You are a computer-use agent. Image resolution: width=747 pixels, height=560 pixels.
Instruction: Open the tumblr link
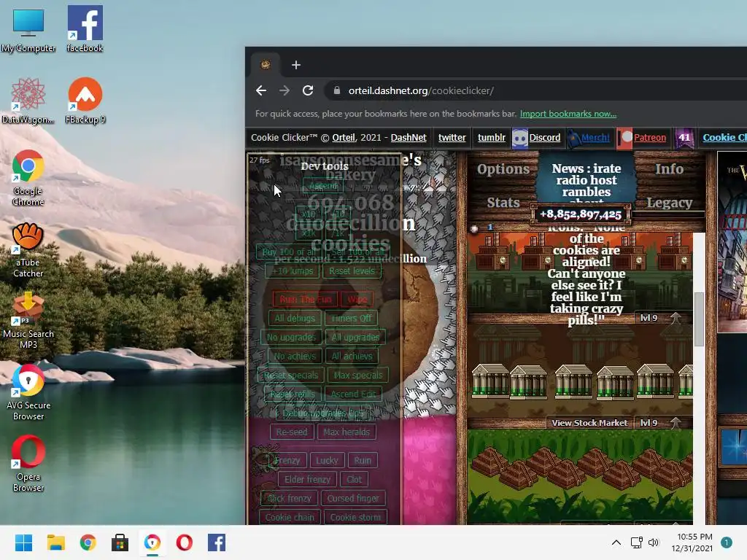click(491, 138)
